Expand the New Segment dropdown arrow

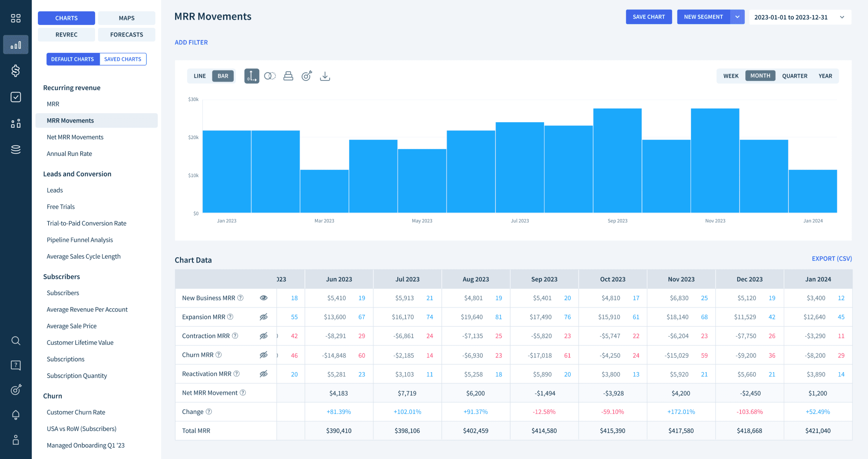[737, 17]
